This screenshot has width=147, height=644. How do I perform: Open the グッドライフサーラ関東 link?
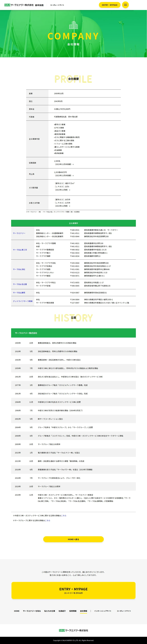(x=23, y=301)
